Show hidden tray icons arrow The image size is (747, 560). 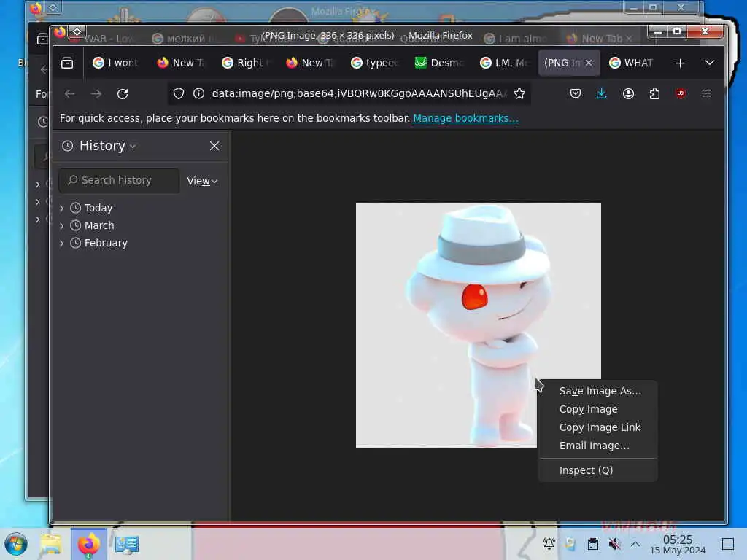coord(635,544)
